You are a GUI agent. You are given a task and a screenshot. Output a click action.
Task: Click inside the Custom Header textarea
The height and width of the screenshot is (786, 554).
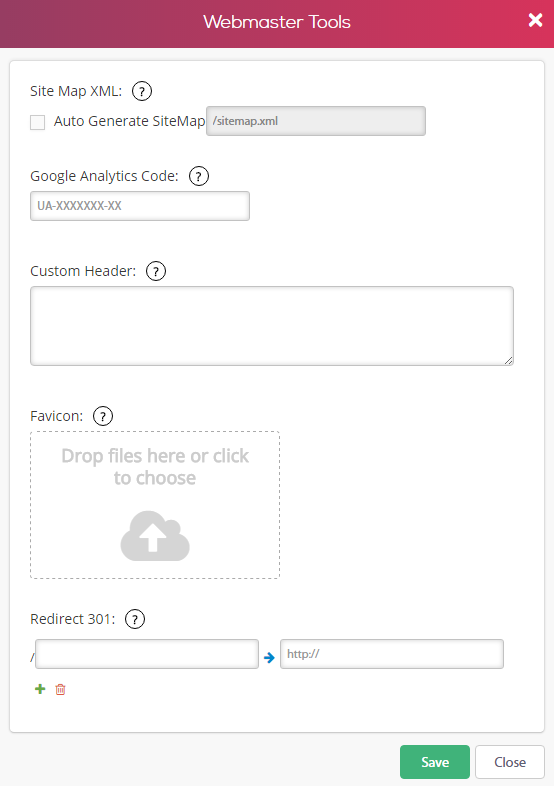[272, 326]
